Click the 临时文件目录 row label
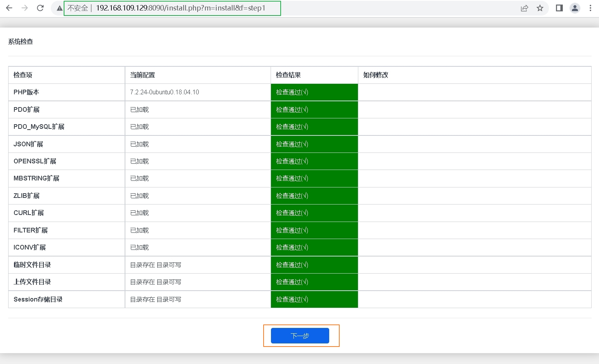Screen dimensions: 599x364 point(32,265)
